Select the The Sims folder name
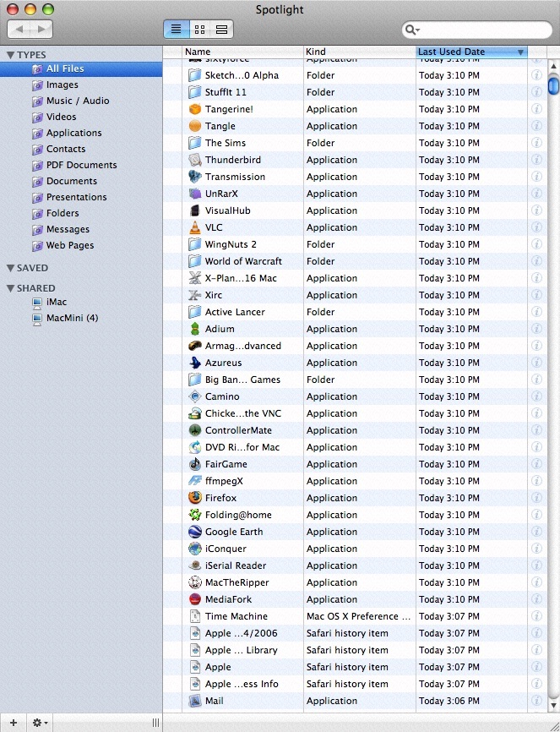 coord(226,143)
